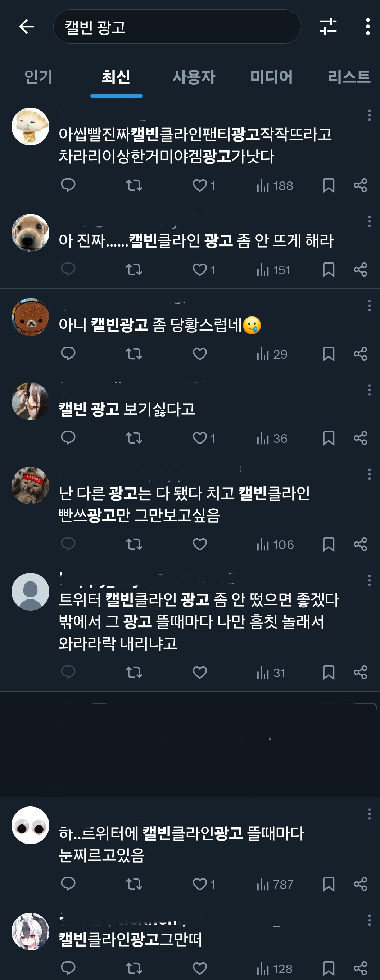Open the 트위터 캘빈클라인 광고 좀 안 떴으면 tweet
The width and height of the screenshot is (380, 980).
(198, 621)
